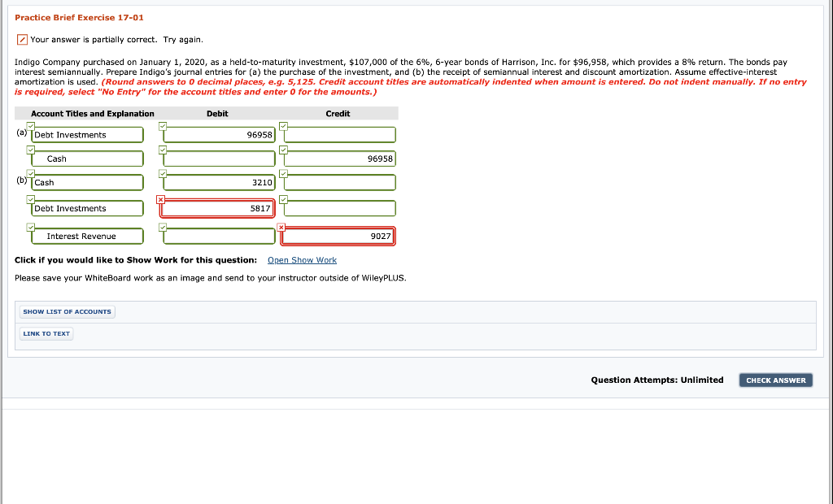Click the green check above the empty credit box in row (a)
The height and width of the screenshot is (504, 833).
point(282,126)
